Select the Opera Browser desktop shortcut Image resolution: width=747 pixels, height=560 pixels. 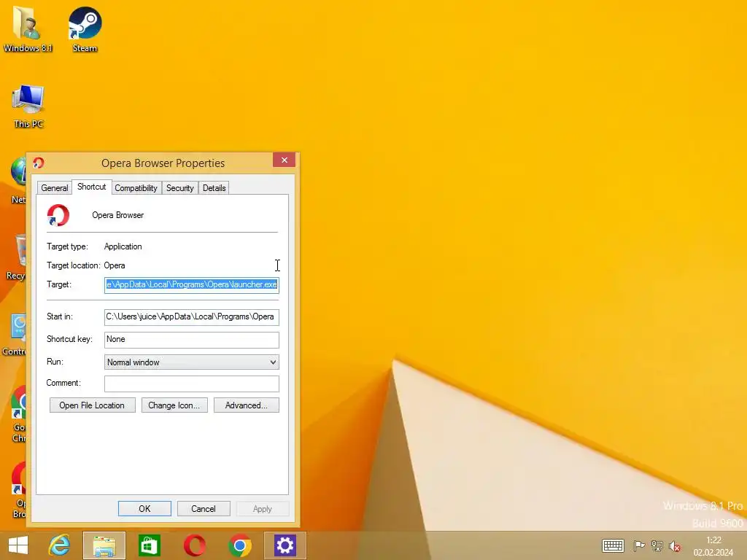pyautogui.click(x=20, y=489)
